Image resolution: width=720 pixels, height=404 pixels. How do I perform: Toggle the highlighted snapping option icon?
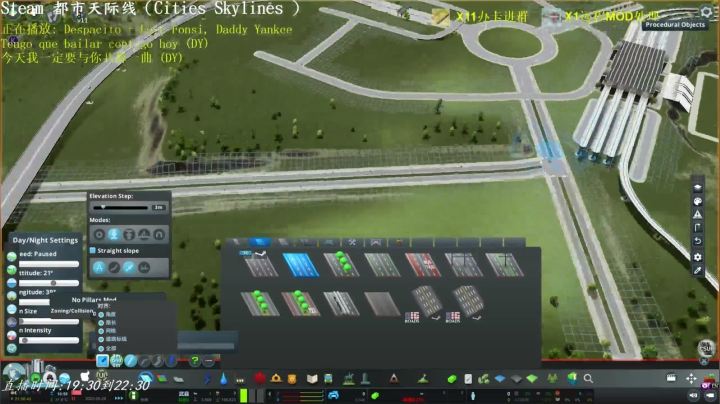click(x=129, y=267)
